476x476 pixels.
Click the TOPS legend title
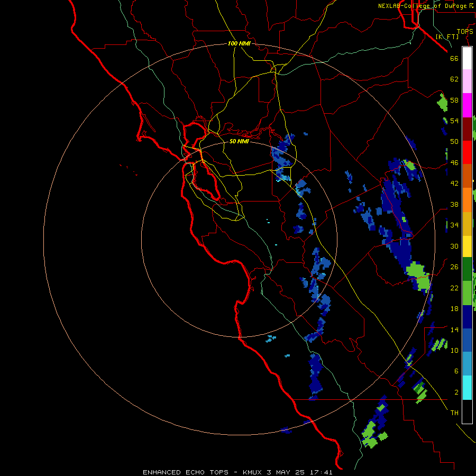[465, 31]
